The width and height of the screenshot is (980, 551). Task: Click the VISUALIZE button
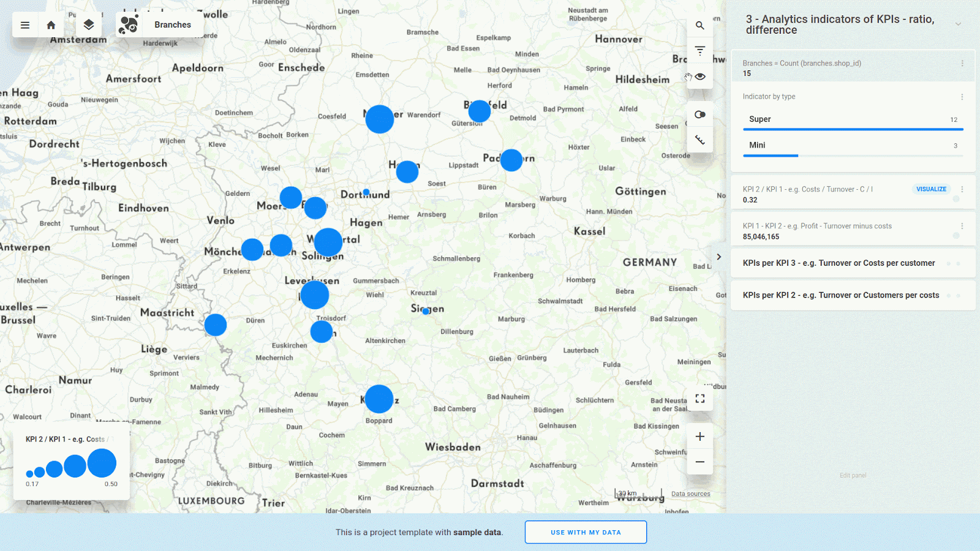931,189
